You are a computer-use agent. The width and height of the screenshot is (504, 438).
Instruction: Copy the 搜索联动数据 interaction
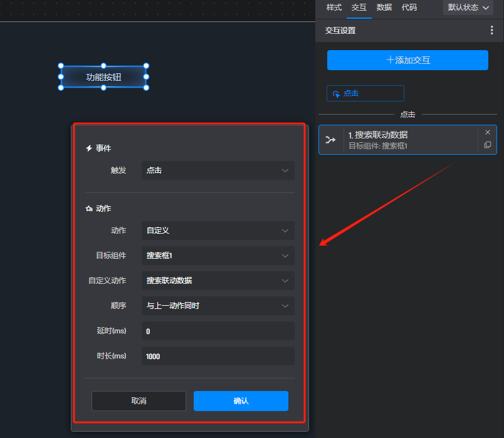coord(487,145)
